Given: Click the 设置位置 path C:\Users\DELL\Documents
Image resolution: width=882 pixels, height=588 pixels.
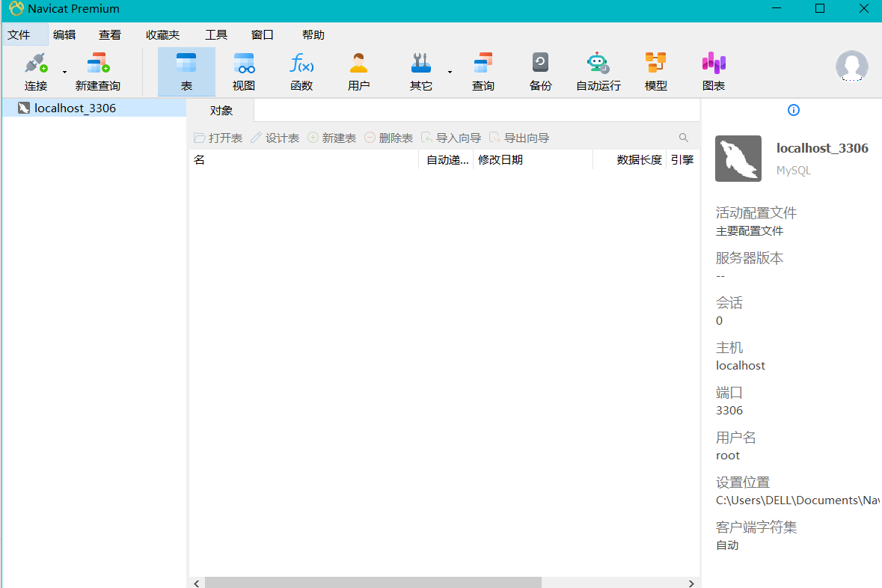Looking at the screenshot, I should coord(797,500).
